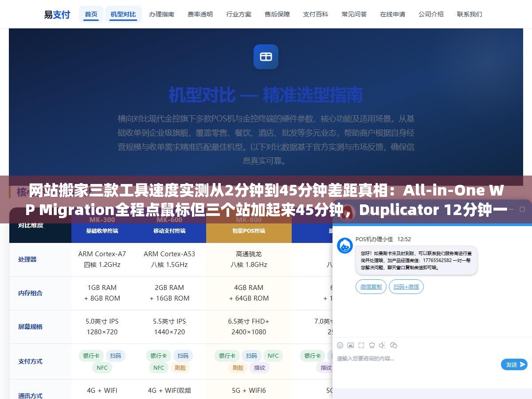Open the 在线申请 menu item
This screenshot has height=399, width=532.
click(x=393, y=14)
